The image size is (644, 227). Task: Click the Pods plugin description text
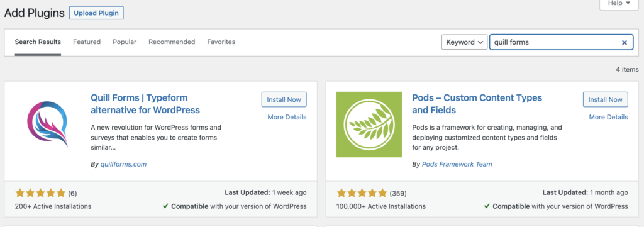(x=487, y=137)
